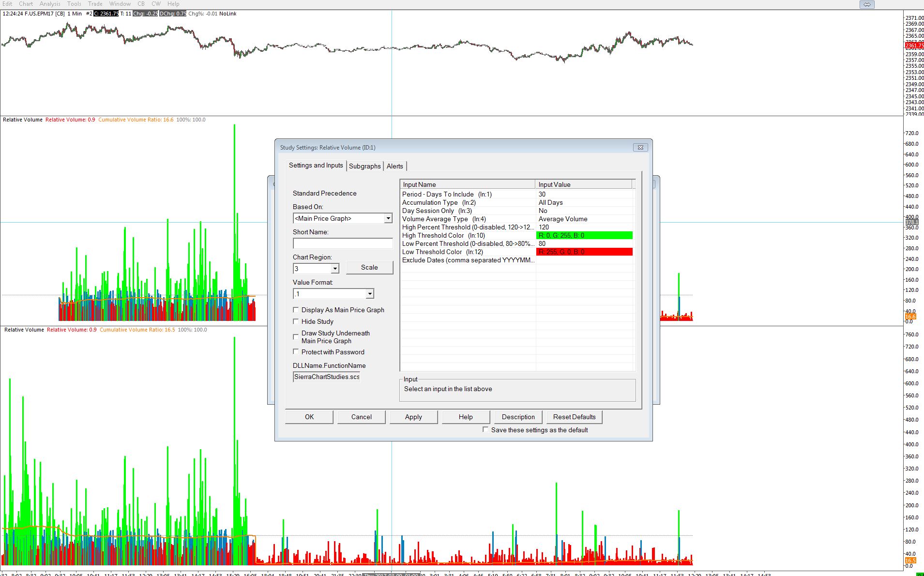Select Period - Days To Include row

coord(517,195)
